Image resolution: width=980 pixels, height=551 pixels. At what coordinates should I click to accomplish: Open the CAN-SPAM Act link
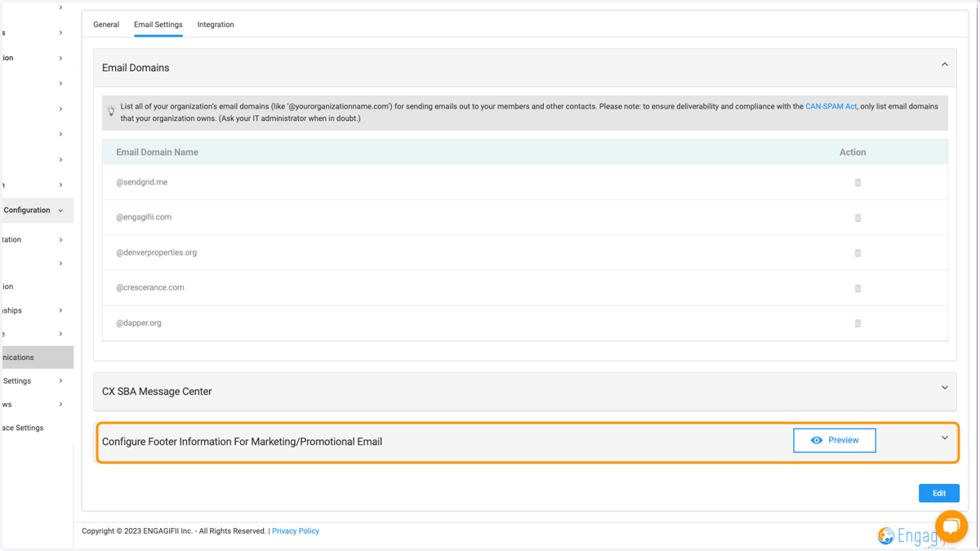(x=831, y=106)
